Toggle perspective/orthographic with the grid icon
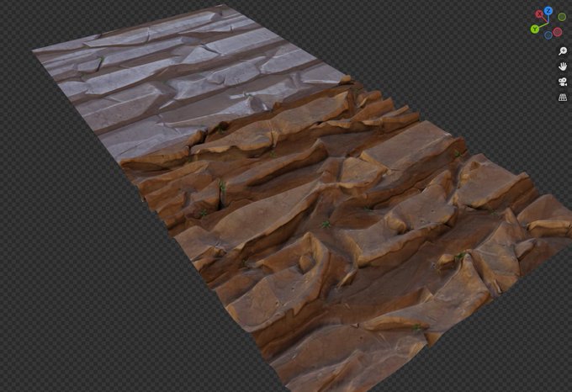 (x=563, y=98)
